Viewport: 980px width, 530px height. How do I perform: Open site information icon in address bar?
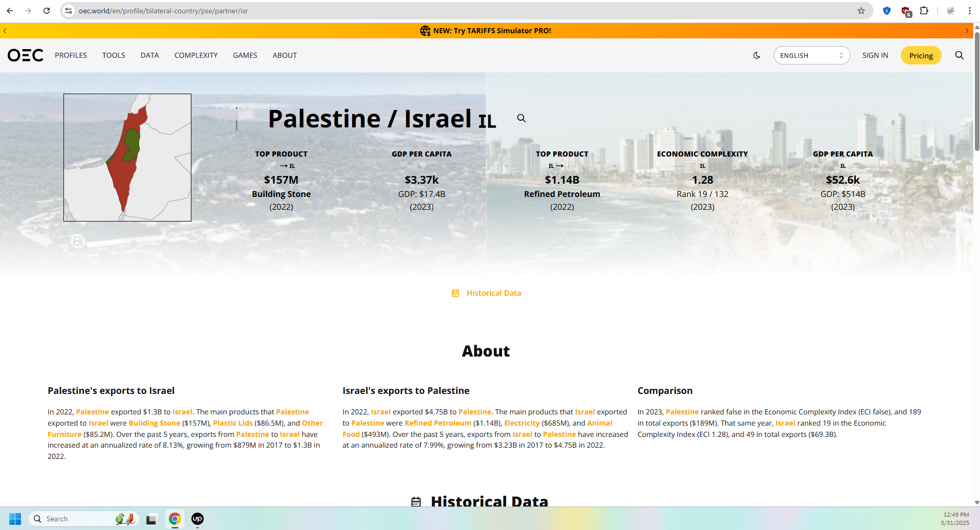coord(69,11)
